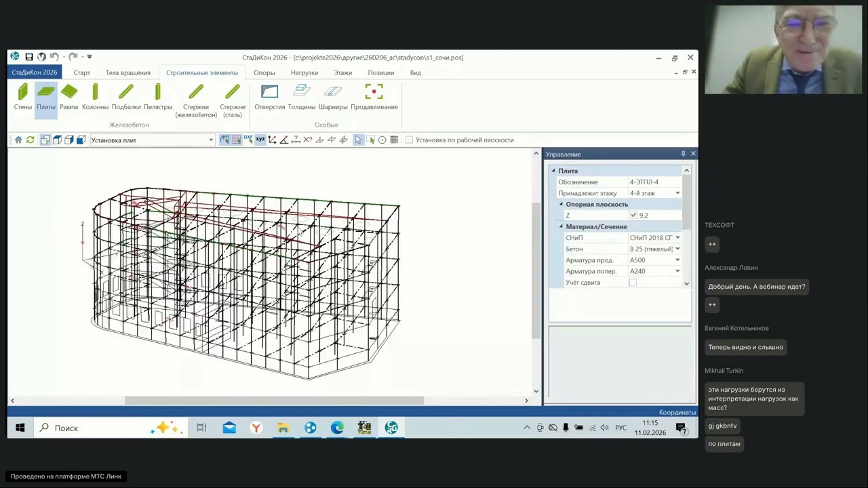Click the Z value field 9.2
The width and height of the screenshot is (868, 488).
[660, 216]
